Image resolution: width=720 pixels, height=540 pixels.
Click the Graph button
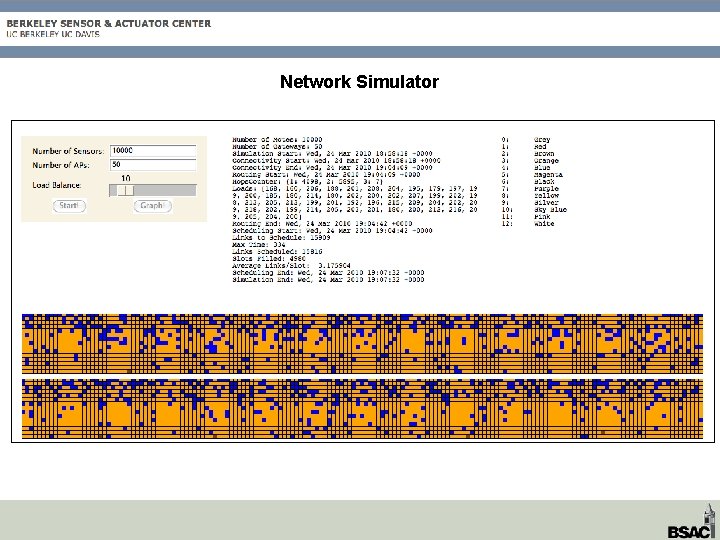(153, 206)
